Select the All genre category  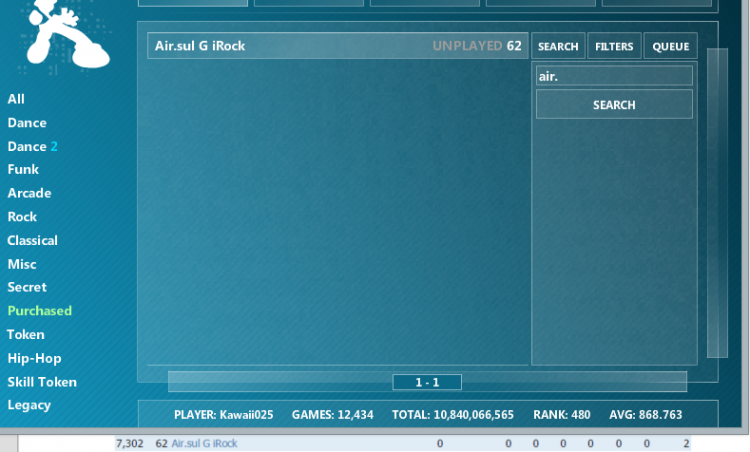click(16, 99)
